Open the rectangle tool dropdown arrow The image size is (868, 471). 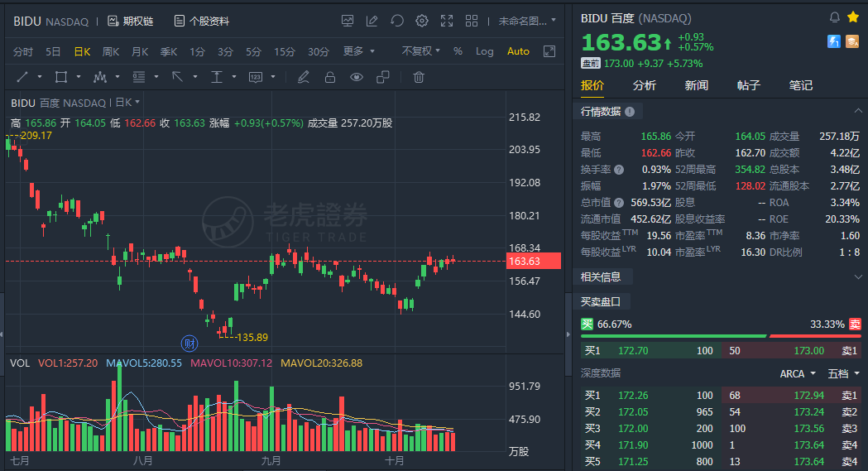(x=78, y=77)
